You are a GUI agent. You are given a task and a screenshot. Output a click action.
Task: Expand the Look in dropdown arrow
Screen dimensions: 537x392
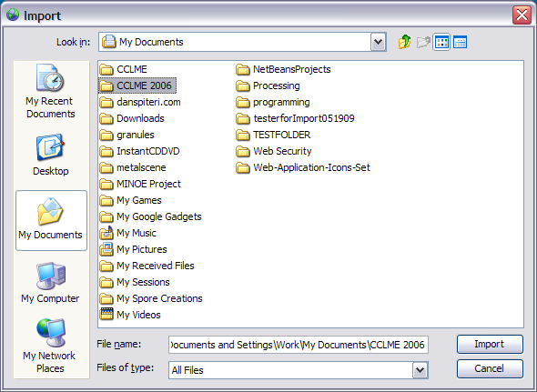[378, 42]
